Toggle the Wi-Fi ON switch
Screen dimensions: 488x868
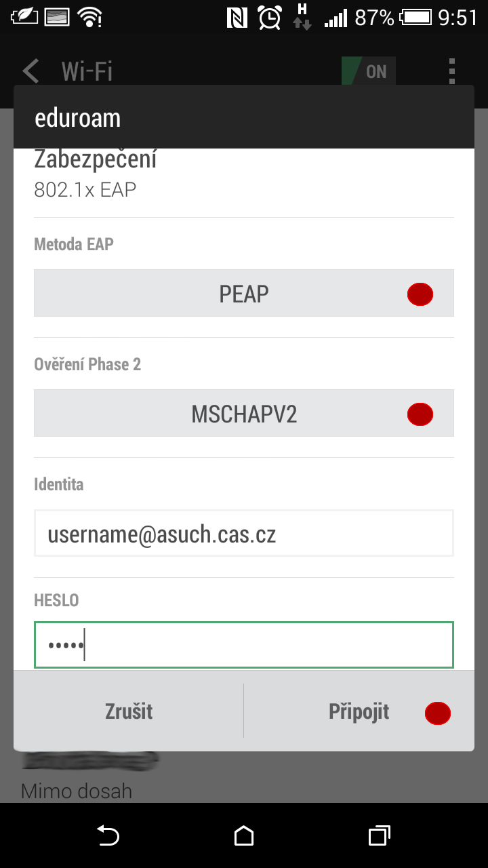[x=369, y=71]
